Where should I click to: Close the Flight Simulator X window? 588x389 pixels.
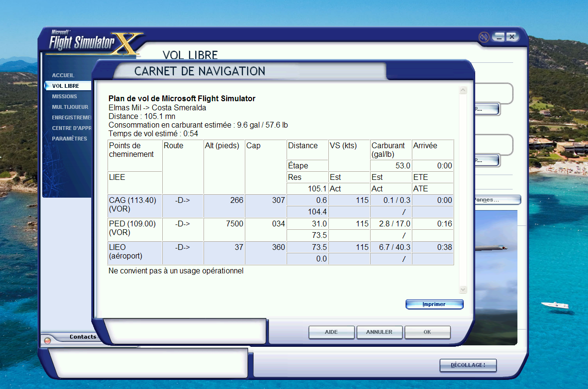(512, 37)
